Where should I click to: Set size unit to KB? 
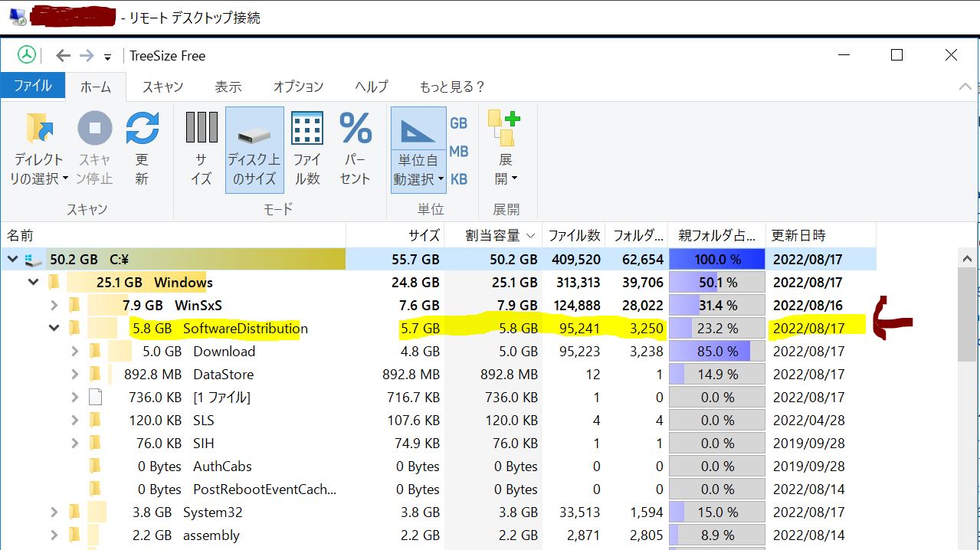458,179
